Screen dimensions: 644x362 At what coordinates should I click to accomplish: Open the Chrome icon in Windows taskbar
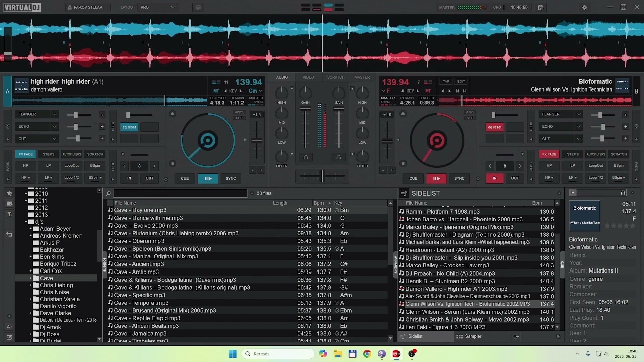coord(367,354)
